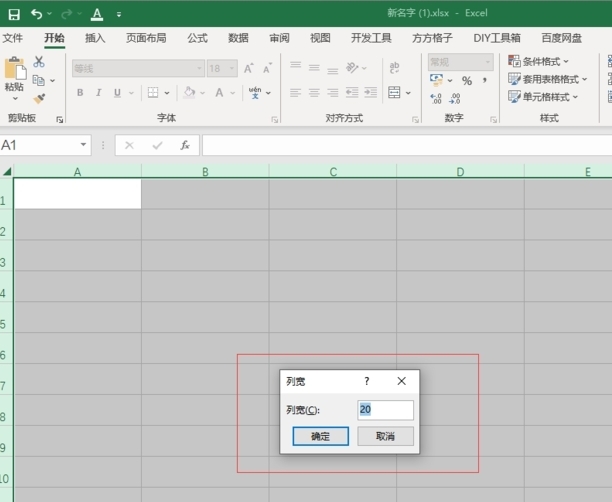Save the workbook with the disk icon
Viewport: 612px width, 502px height.
coord(14,14)
